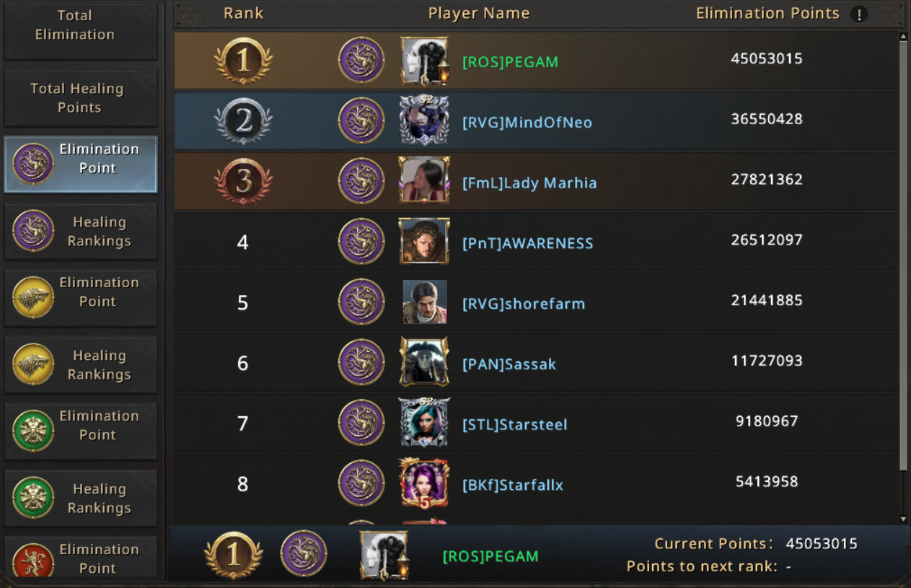Open the Total Elimination tab
This screenshot has height=588, width=911.
coord(81,29)
